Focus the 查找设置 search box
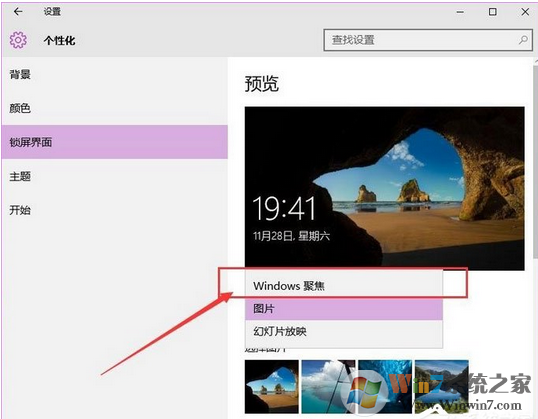 428,40
